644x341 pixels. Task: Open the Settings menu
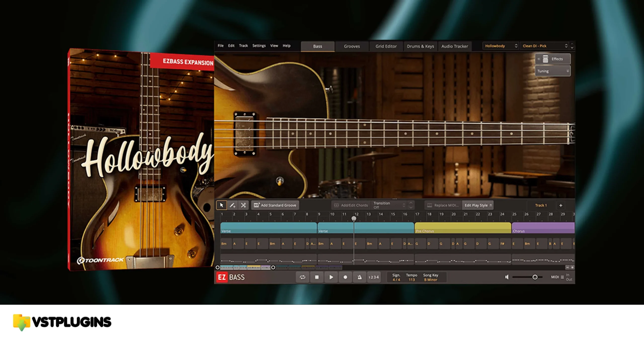pyautogui.click(x=259, y=45)
